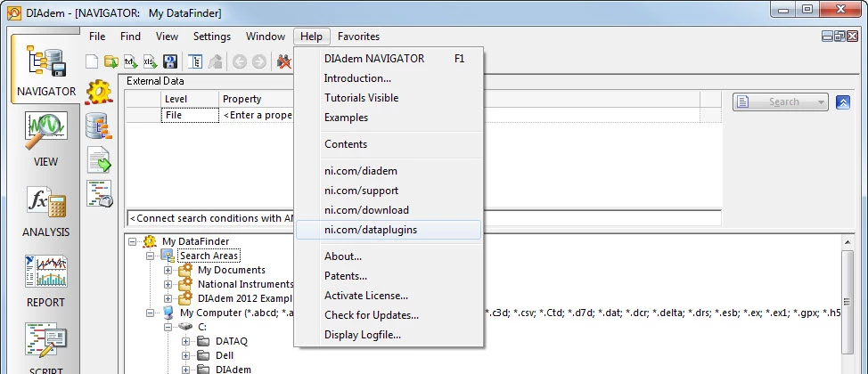868x374 pixels.
Task: Open the ni.com/support link
Action: tap(389, 191)
